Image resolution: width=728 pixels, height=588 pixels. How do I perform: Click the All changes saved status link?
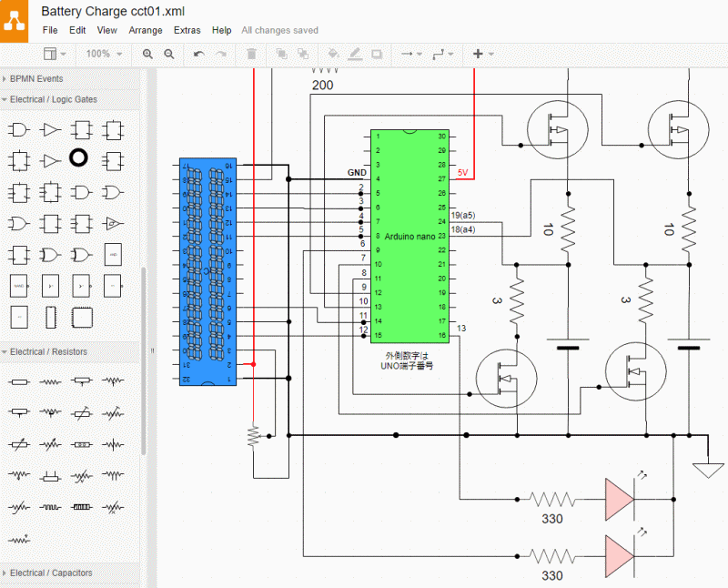tap(280, 30)
